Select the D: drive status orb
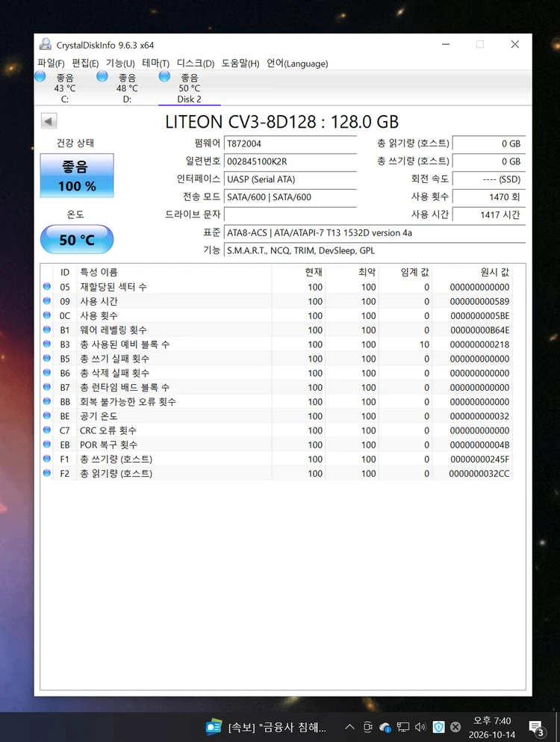This screenshot has height=742, width=560. pyautogui.click(x=102, y=76)
